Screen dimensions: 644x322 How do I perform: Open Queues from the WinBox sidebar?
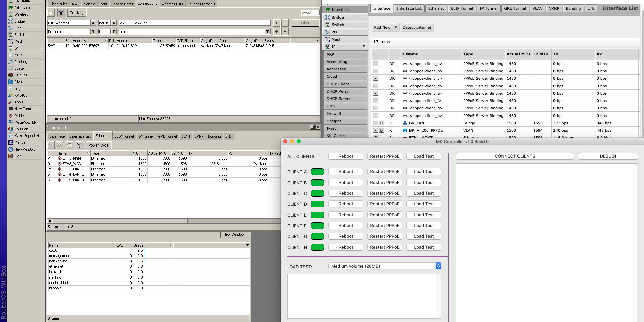click(21, 75)
